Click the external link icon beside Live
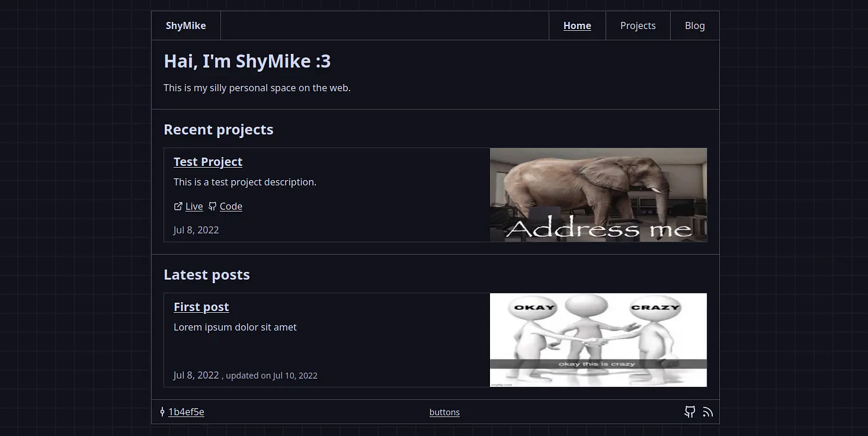 (177, 206)
